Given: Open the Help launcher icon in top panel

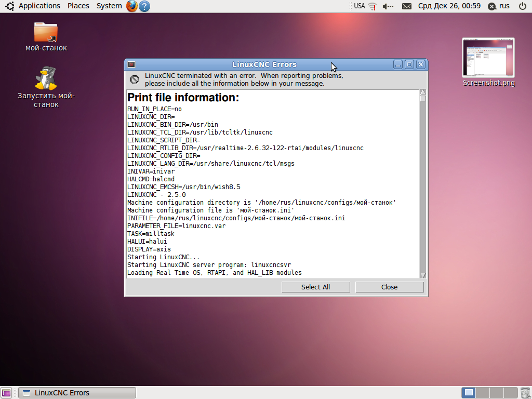Looking at the screenshot, I should pos(144,6).
